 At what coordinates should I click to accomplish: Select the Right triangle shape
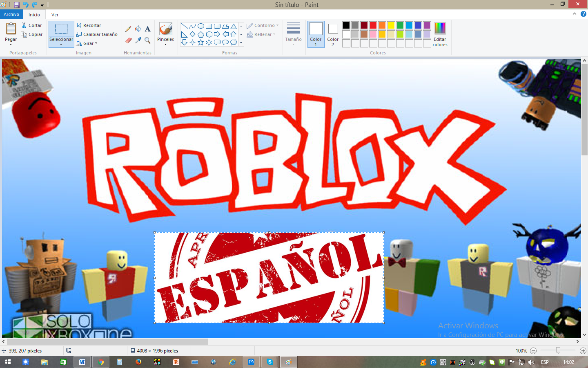(184, 34)
